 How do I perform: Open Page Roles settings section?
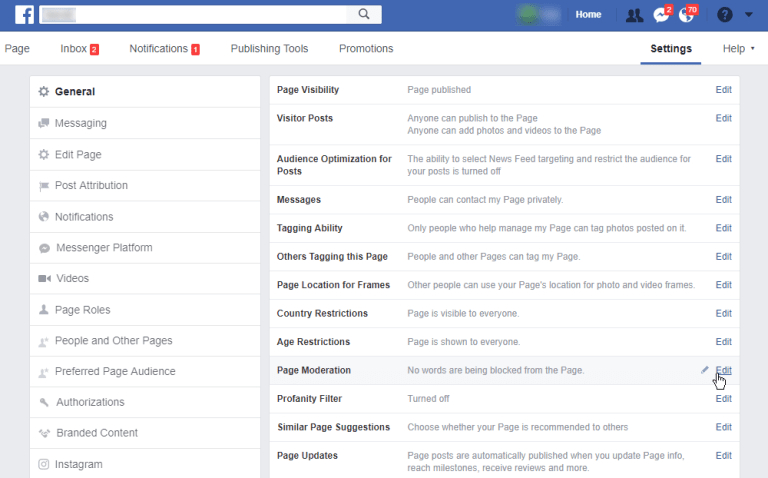(x=82, y=310)
